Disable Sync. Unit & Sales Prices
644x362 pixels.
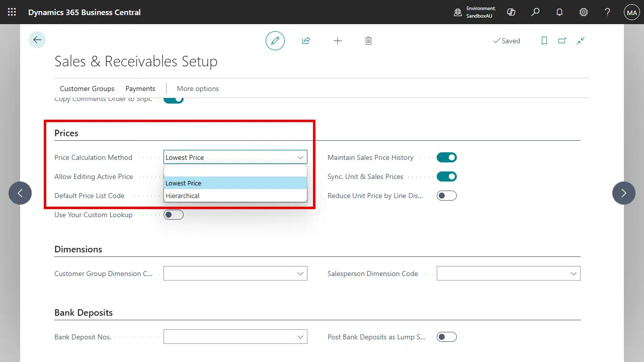tap(446, 176)
